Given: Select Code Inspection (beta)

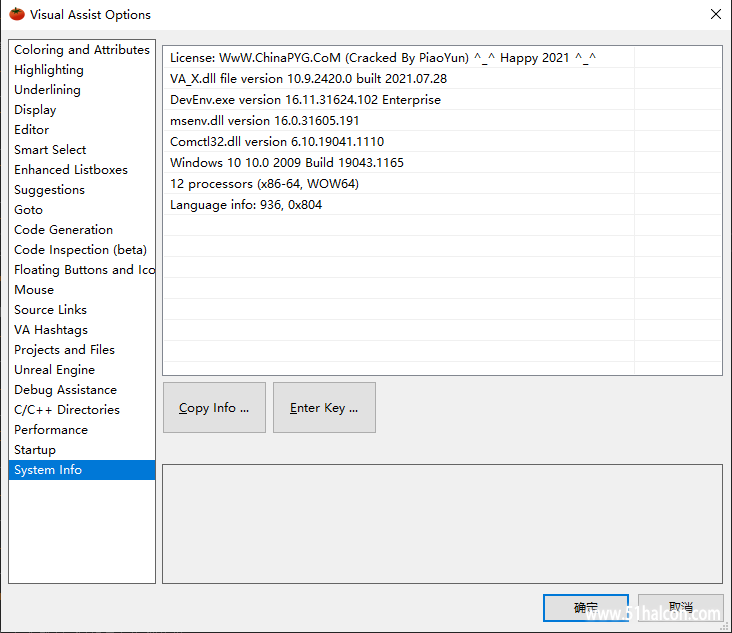Looking at the screenshot, I should tap(82, 250).
